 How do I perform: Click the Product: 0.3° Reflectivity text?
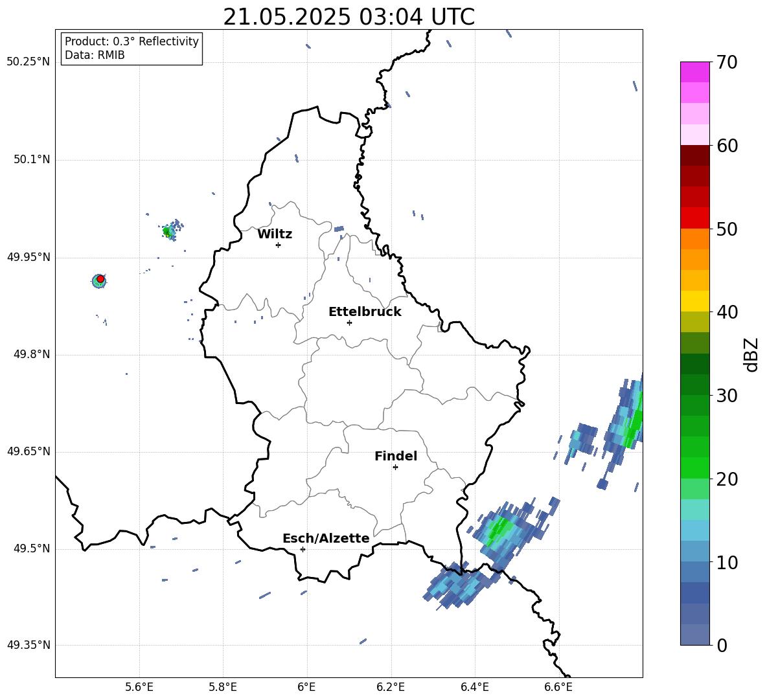(x=132, y=41)
